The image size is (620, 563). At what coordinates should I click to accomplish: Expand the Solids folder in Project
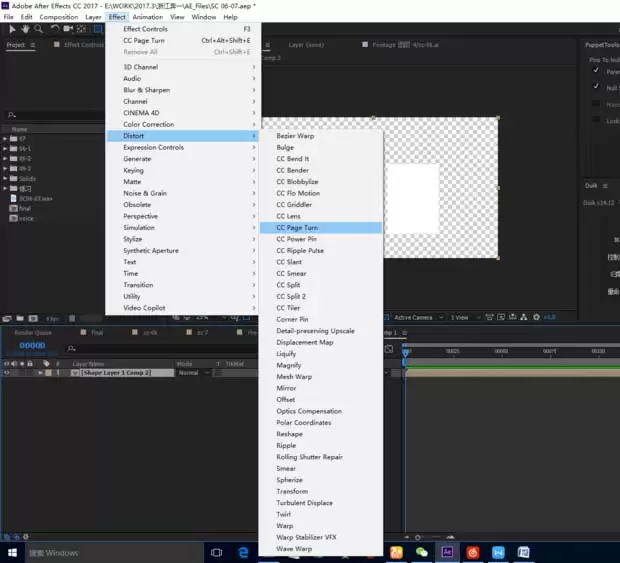[x=5, y=178]
